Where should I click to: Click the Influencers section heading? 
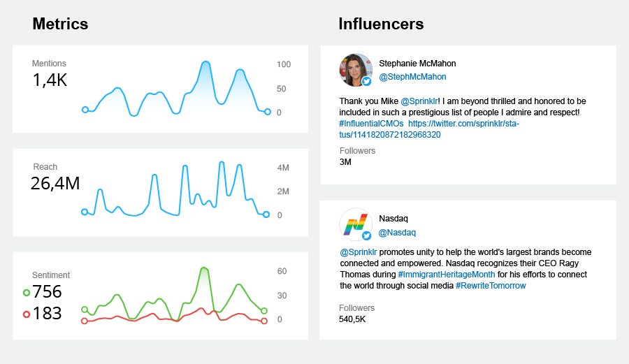(x=381, y=24)
